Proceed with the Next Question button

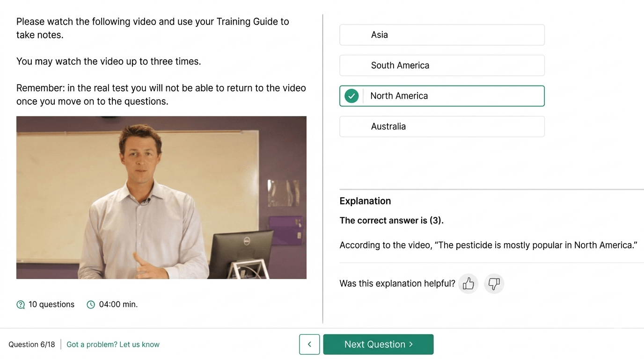[x=378, y=345]
